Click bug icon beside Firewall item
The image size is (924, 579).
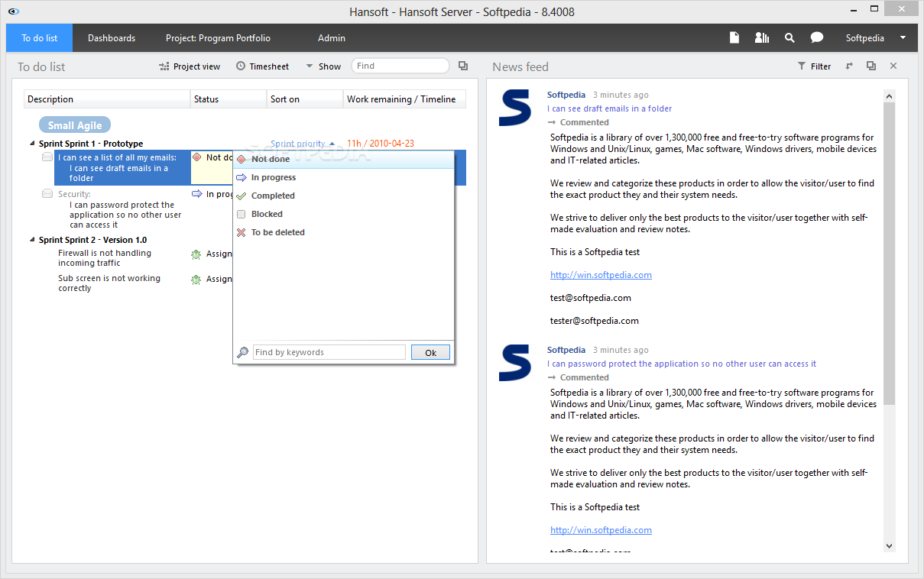[x=196, y=254]
